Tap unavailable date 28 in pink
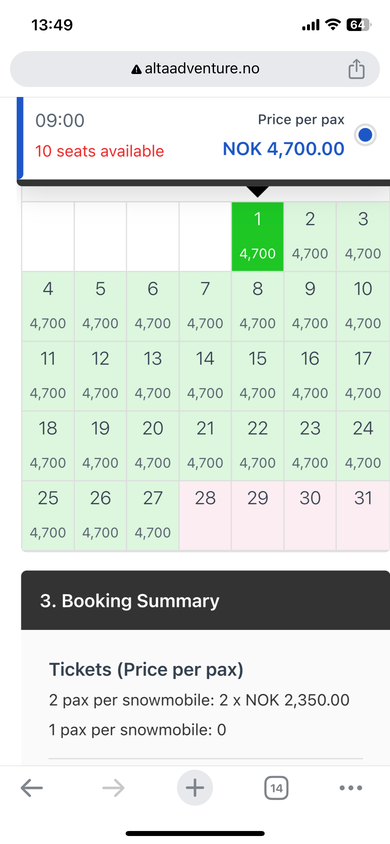390x844 pixels. (205, 516)
